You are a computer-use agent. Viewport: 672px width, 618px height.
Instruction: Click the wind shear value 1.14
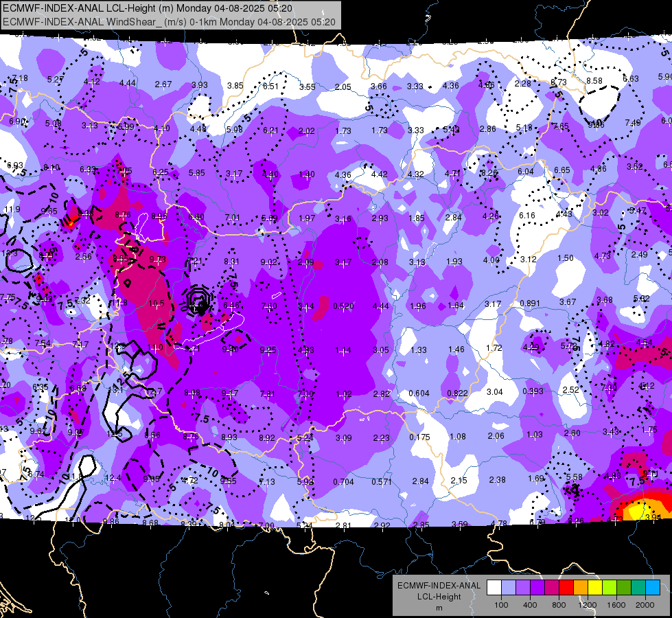coord(343,350)
